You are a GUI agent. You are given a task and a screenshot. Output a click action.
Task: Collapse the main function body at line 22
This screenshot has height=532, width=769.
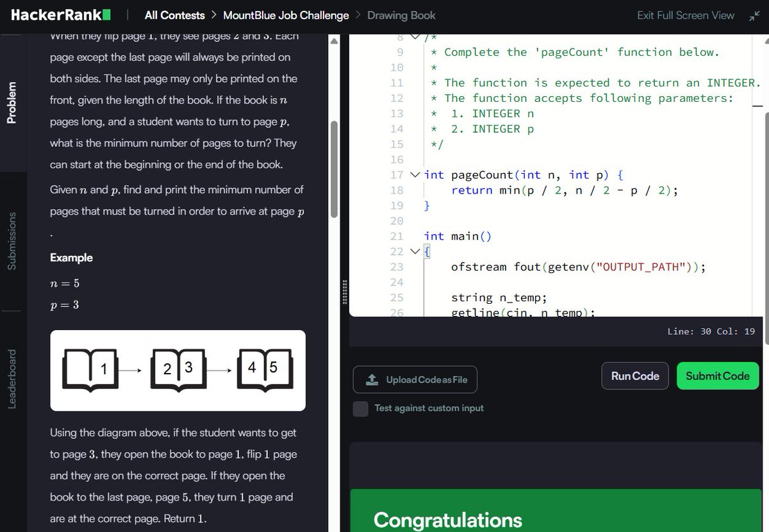coord(415,252)
